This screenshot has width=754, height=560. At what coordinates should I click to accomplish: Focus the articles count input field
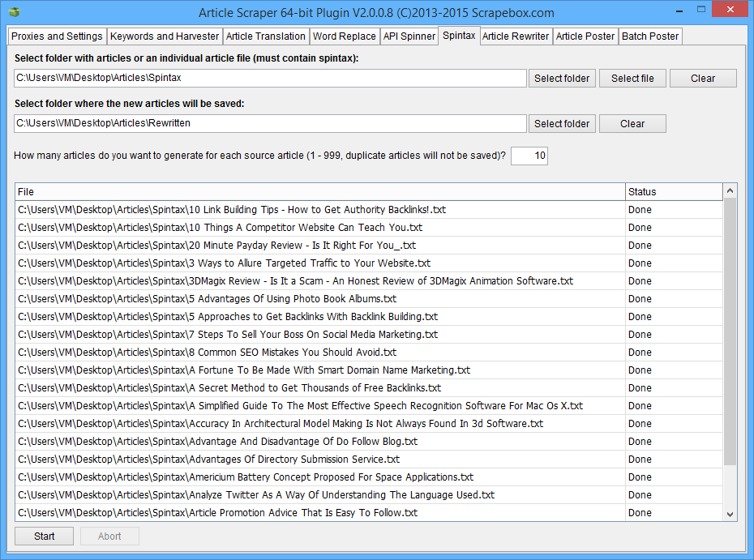coord(529,156)
